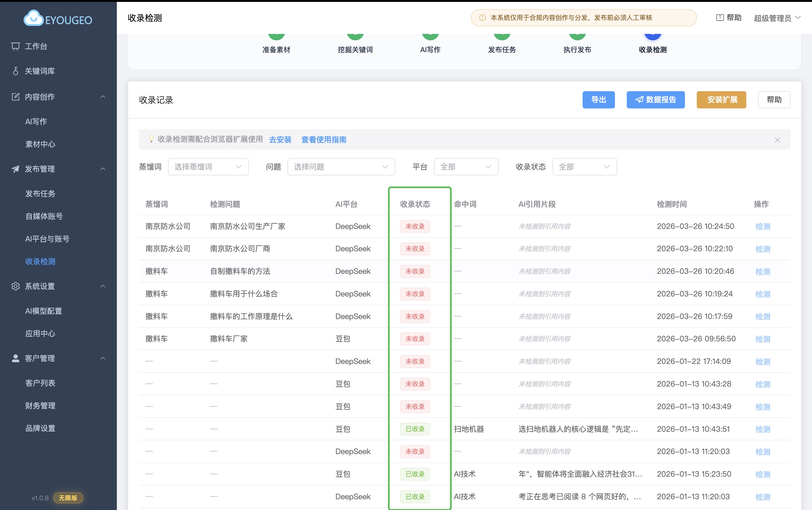Click the 导出 button
Screen dimensions: 812x510
pyautogui.click(x=598, y=100)
